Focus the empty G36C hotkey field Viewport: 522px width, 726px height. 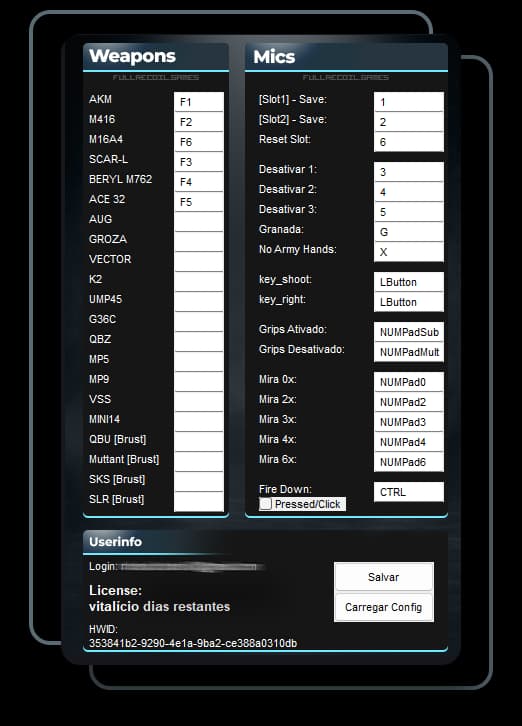pyautogui.click(x=199, y=322)
